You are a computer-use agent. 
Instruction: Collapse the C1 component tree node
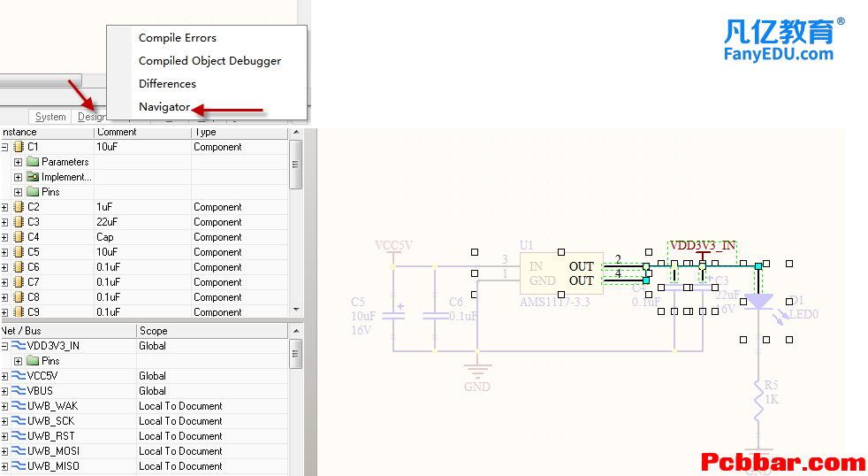4,147
